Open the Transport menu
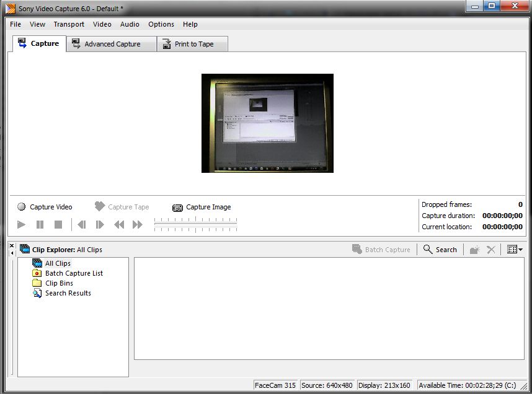The height and width of the screenshot is (394, 532). coord(69,24)
